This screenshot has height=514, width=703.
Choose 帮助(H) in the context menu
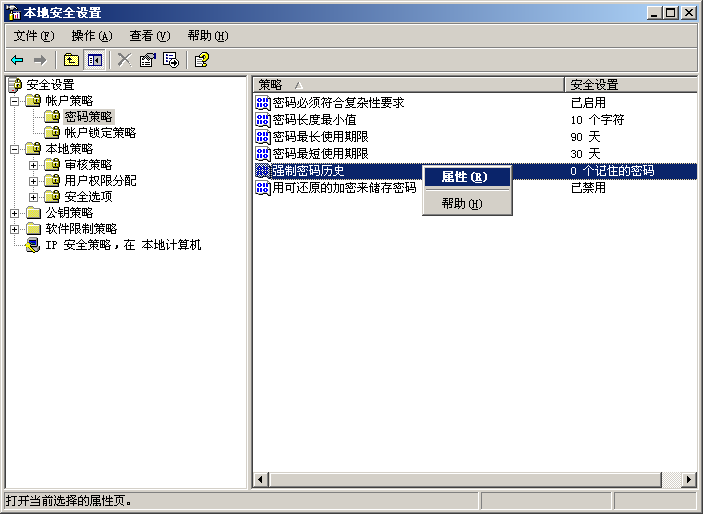pyautogui.click(x=467, y=204)
